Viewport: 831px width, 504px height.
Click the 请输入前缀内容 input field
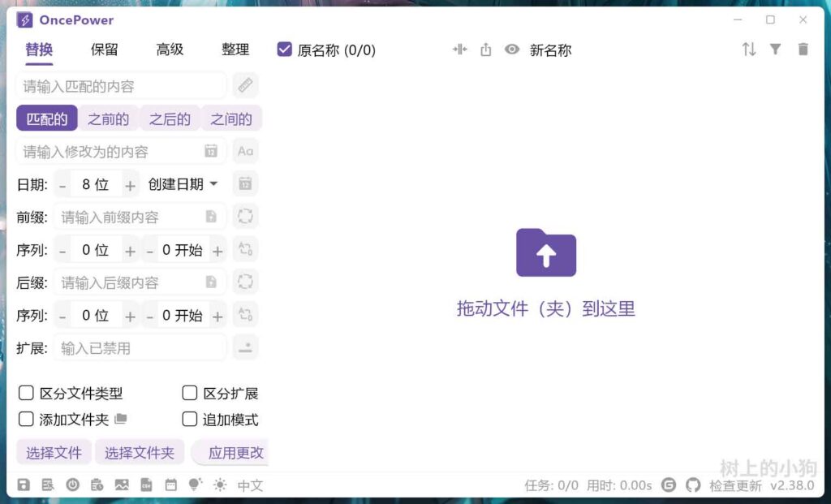(x=128, y=217)
